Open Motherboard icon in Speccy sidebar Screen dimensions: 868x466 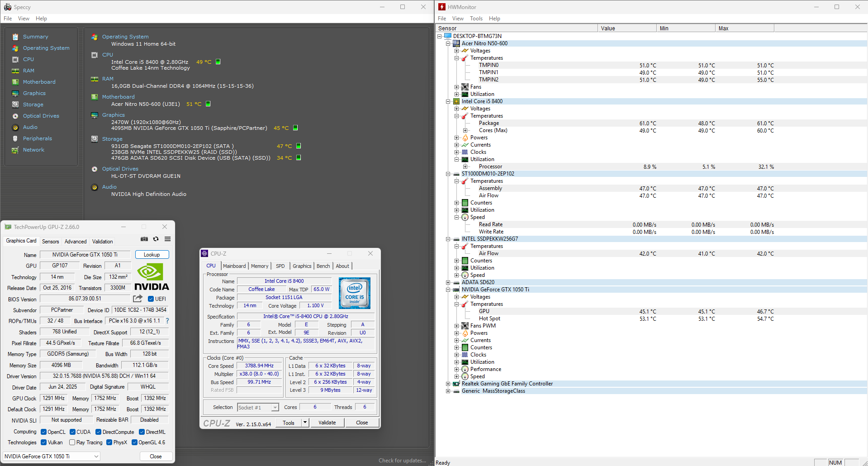tap(15, 82)
